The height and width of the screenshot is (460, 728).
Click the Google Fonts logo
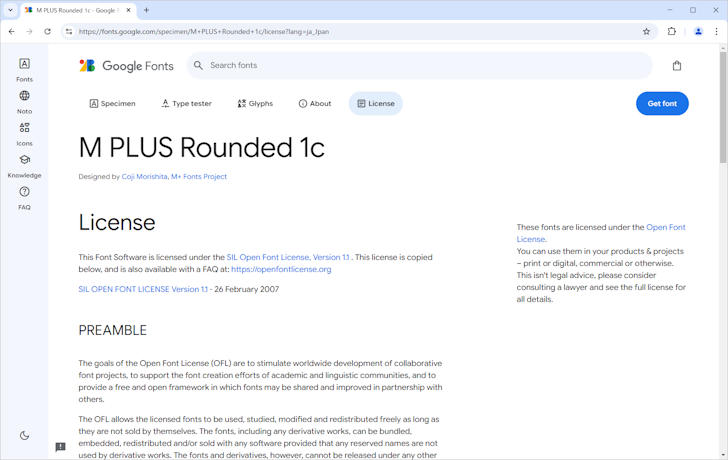[126, 66]
